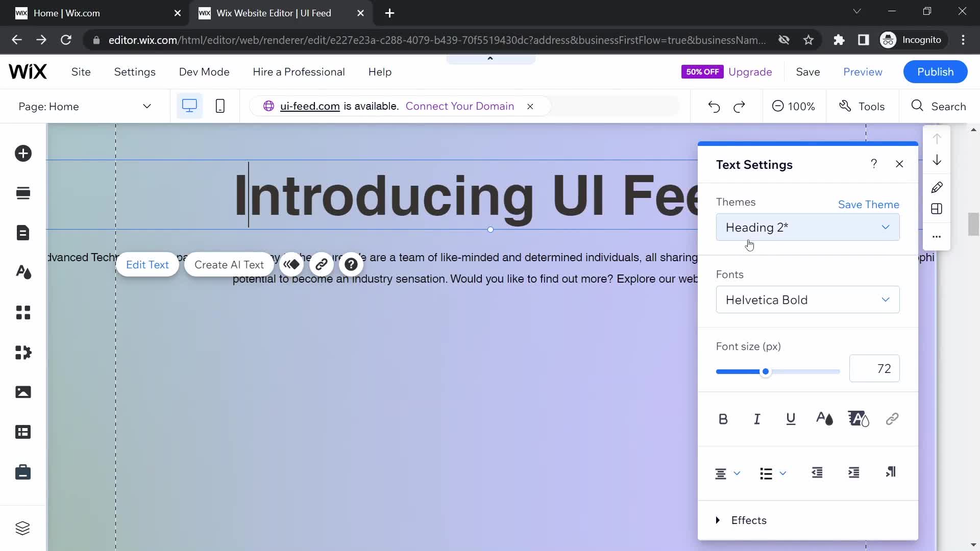
Task: Select the Settings menu item
Action: coord(135,72)
